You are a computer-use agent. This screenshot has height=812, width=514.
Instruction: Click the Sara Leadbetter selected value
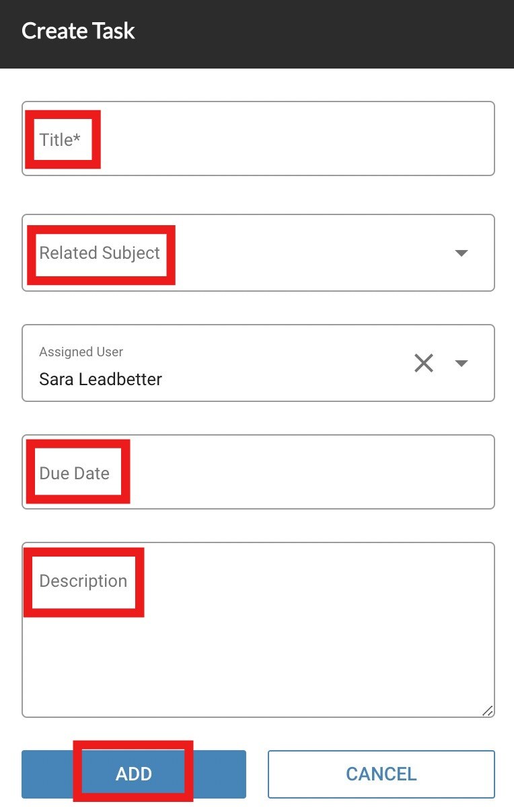[101, 379]
